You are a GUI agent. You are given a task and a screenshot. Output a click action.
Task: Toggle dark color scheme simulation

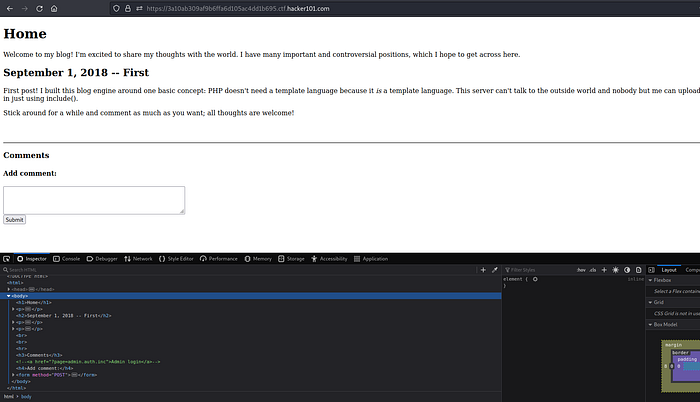(x=626, y=270)
